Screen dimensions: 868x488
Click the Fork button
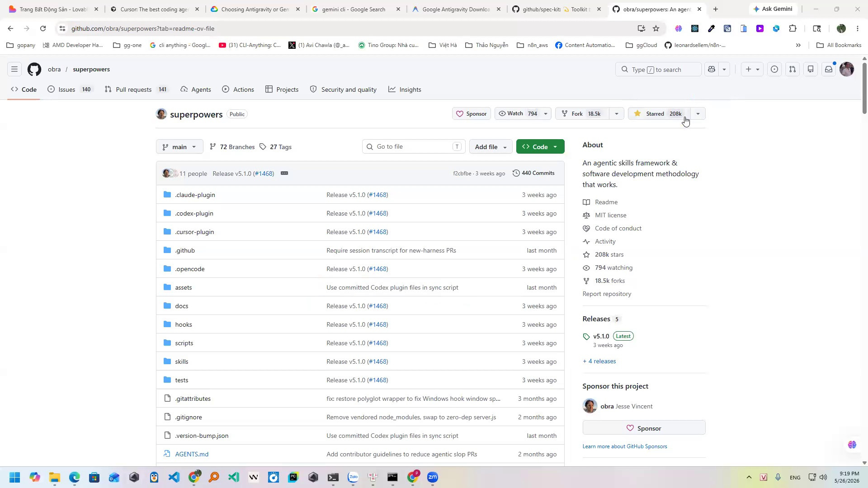[582, 114]
